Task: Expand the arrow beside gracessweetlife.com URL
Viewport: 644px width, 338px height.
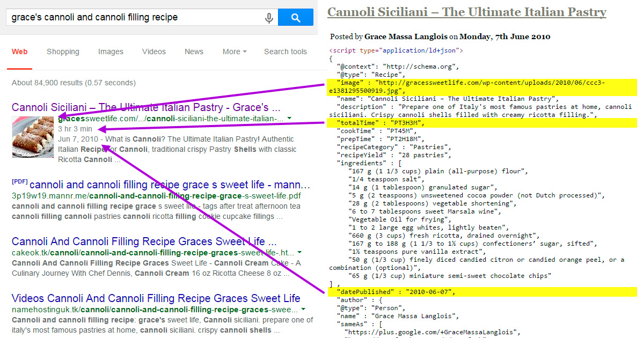Action: click(290, 119)
